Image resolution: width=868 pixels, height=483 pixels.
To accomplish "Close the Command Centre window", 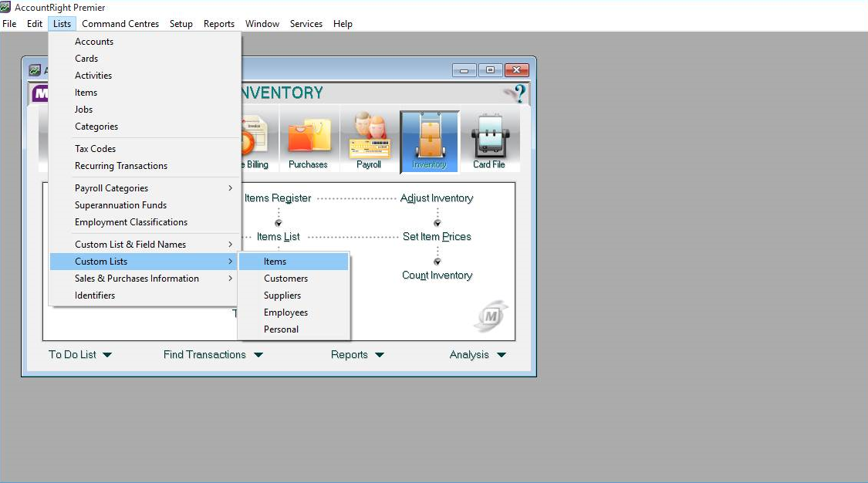I will [x=516, y=70].
